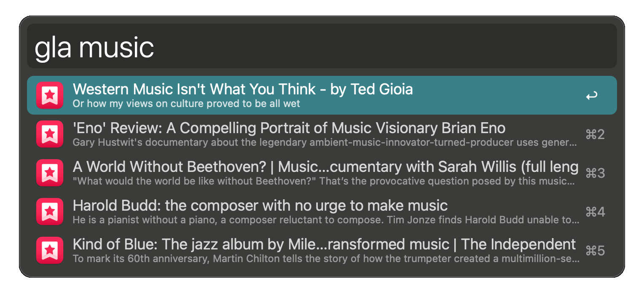
Task: Click the ⌘3 shortcut hint
Action: [x=595, y=173]
